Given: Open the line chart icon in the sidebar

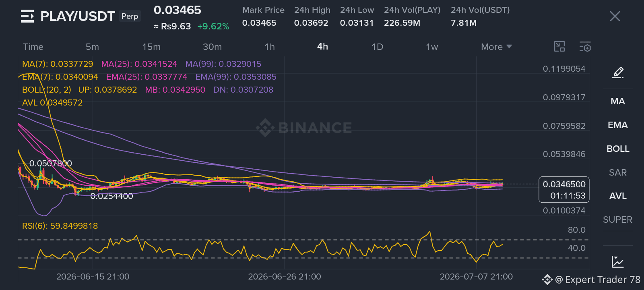Looking at the screenshot, I should tap(618, 262).
